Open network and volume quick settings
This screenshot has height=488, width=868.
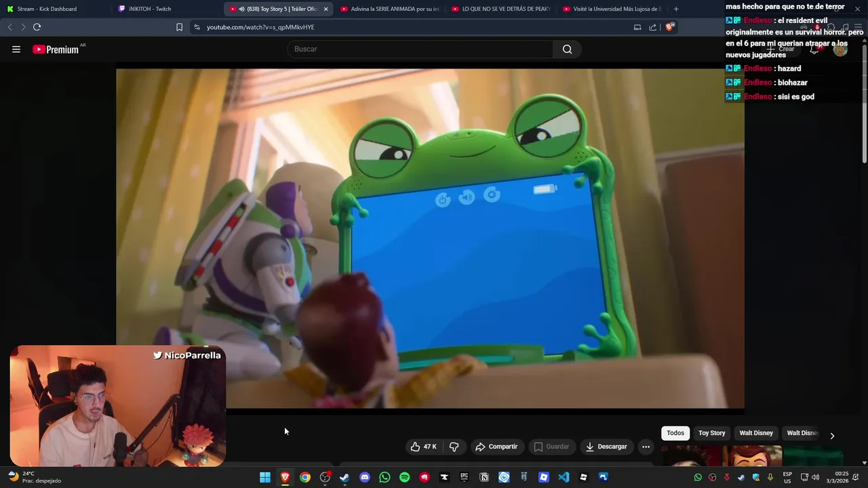click(810, 477)
